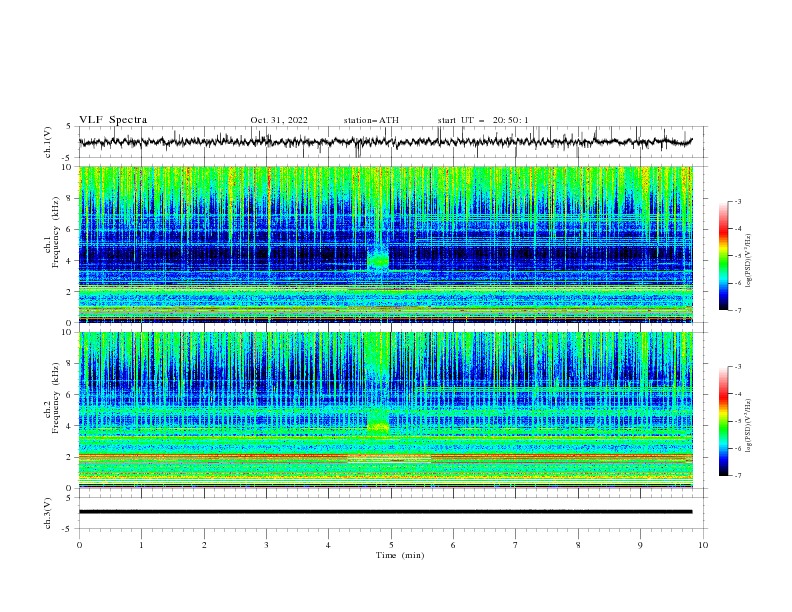Click the ch.3 voltage axis tick label "5"
792x612 pixels.
click(x=69, y=497)
